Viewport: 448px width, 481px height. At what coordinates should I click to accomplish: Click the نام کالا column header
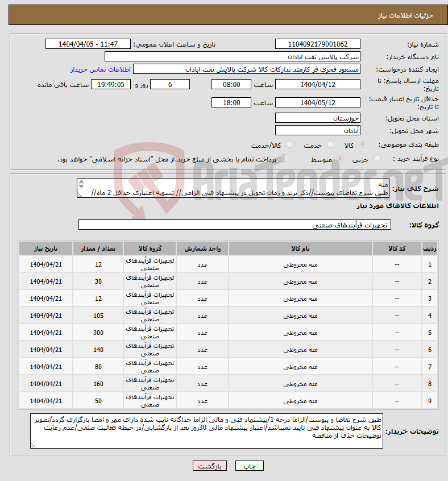pyautogui.click(x=300, y=248)
